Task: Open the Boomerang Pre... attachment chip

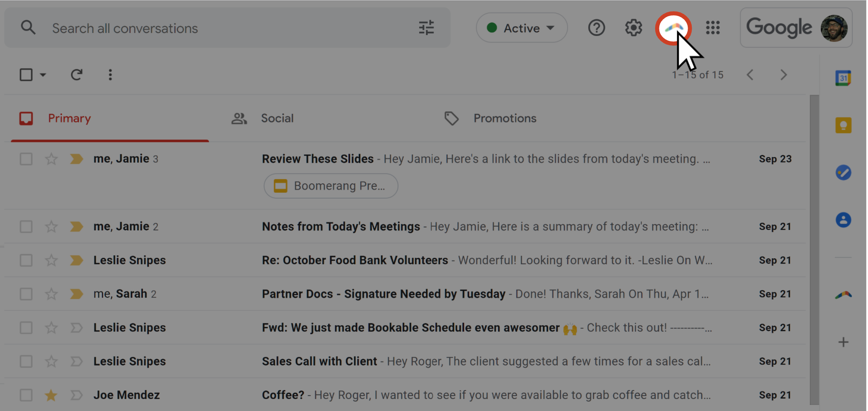Action: pyautogui.click(x=331, y=186)
